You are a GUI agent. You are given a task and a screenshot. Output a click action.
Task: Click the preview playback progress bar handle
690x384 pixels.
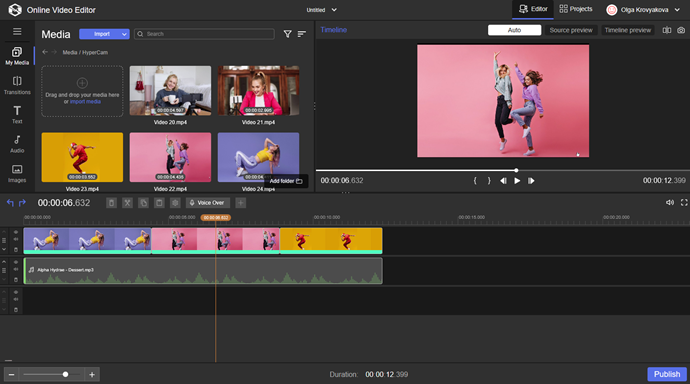(516, 170)
